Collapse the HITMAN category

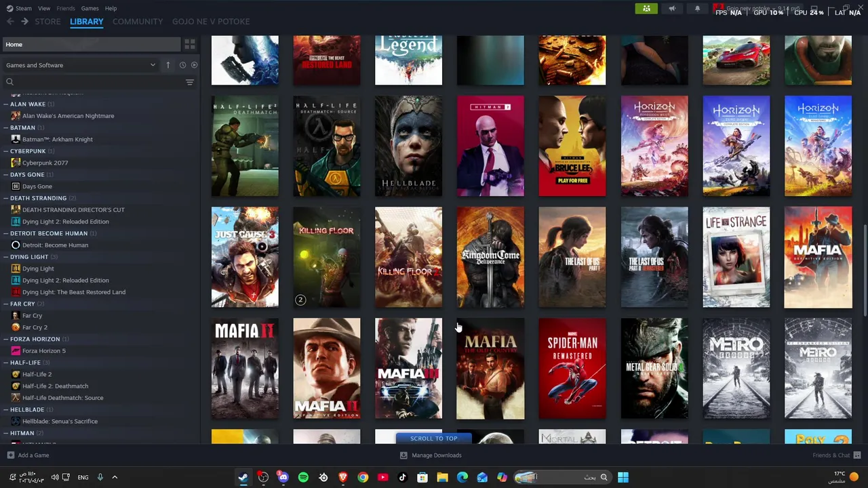pos(5,433)
